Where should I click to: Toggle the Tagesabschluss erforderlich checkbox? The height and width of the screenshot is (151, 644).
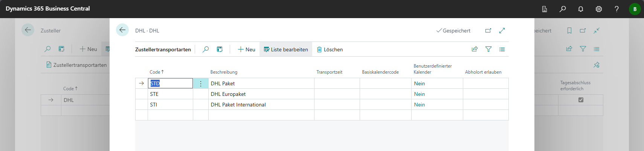[x=581, y=100]
